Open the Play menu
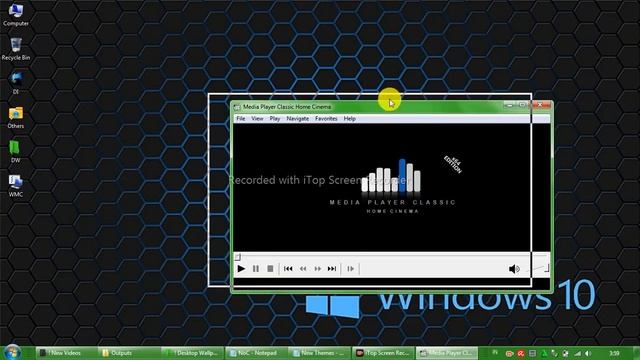 coord(275,119)
